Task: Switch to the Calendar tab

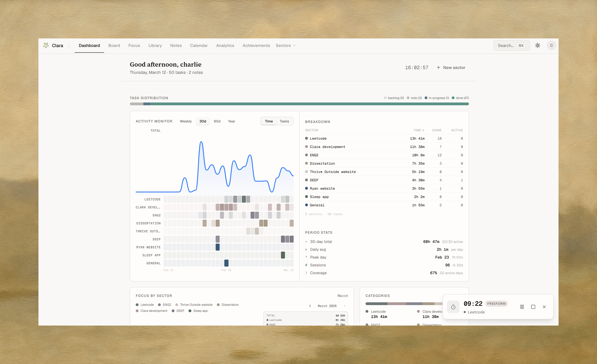Action: tap(199, 45)
